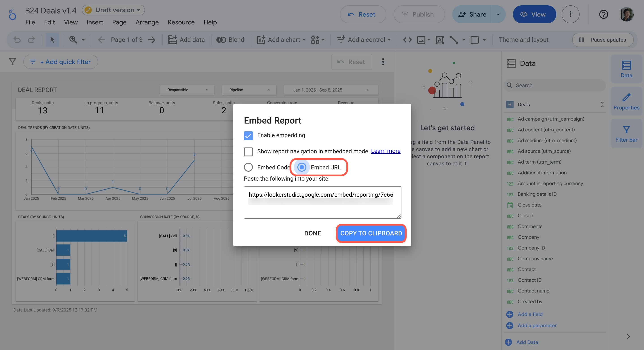Click the user account avatar
The width and height of the screenshot is (644, 350).
[627, 14]
